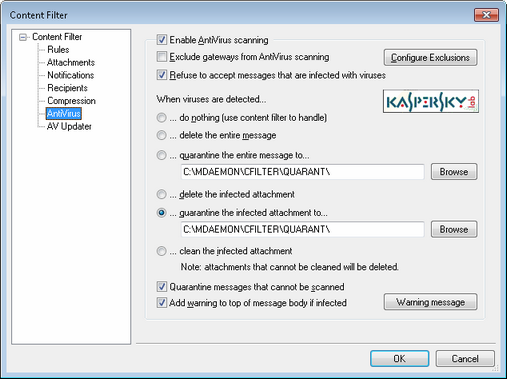Check Exclude gateways from AntiVirus scanning
Viewport: 507px width, 379px height.
click(162, 57)
